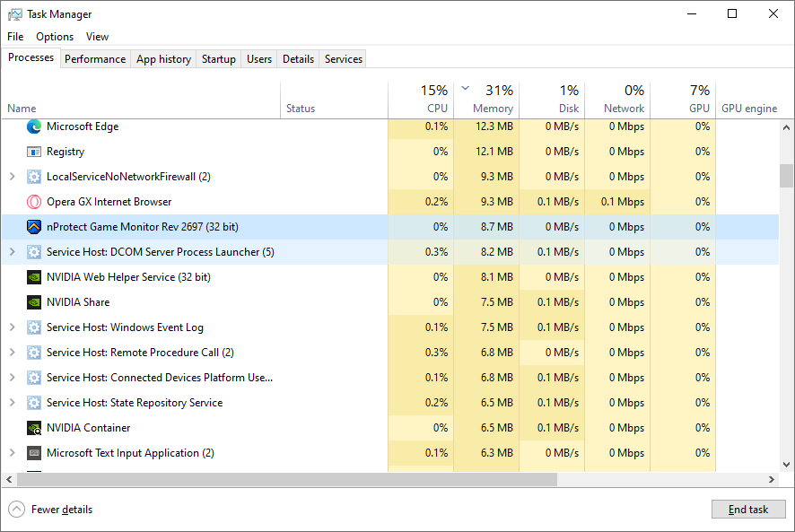Click the NVIDIA Web Helper Service icon

[x=34, y=277]
